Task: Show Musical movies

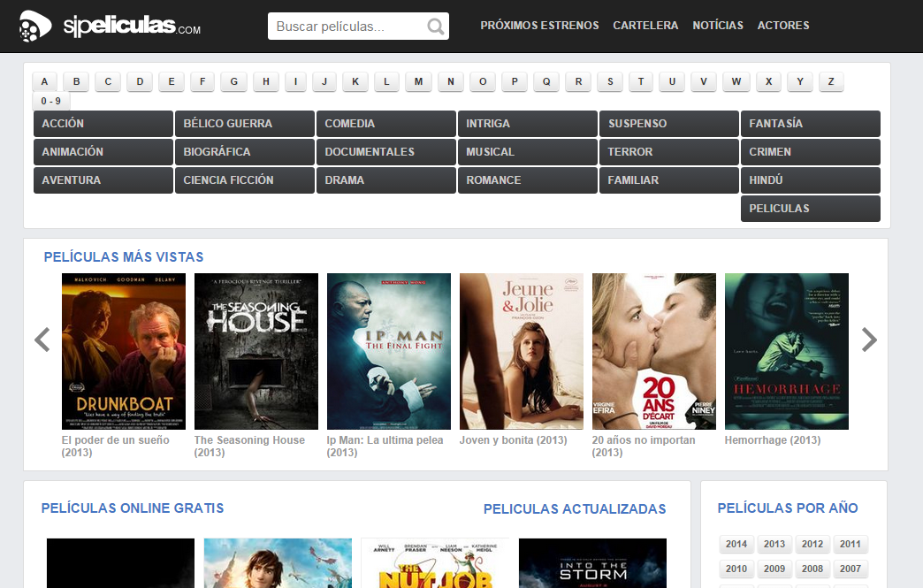Action: (x=528, y=152)
